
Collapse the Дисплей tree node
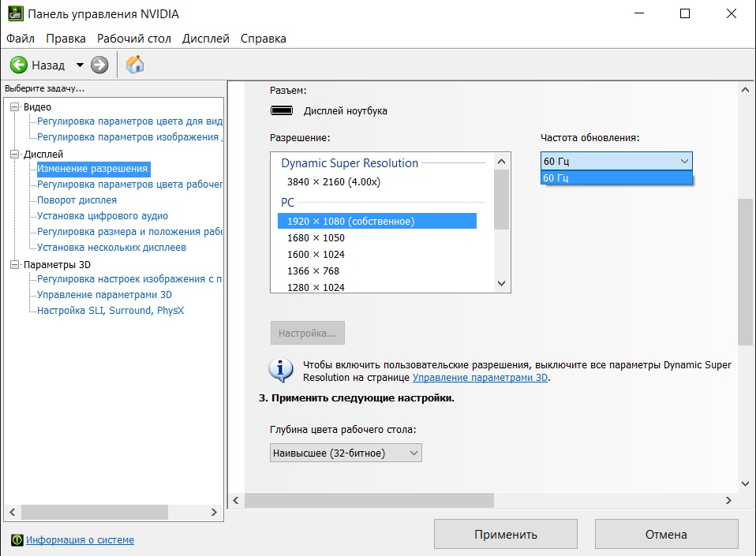(15, 154)
